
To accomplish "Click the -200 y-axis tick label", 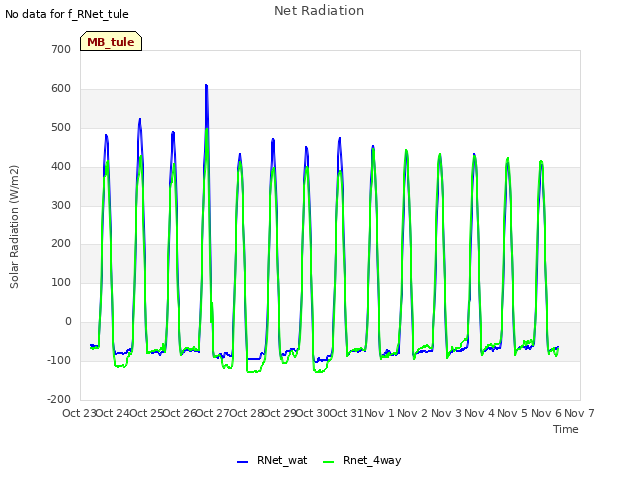I will coord(59,399).
